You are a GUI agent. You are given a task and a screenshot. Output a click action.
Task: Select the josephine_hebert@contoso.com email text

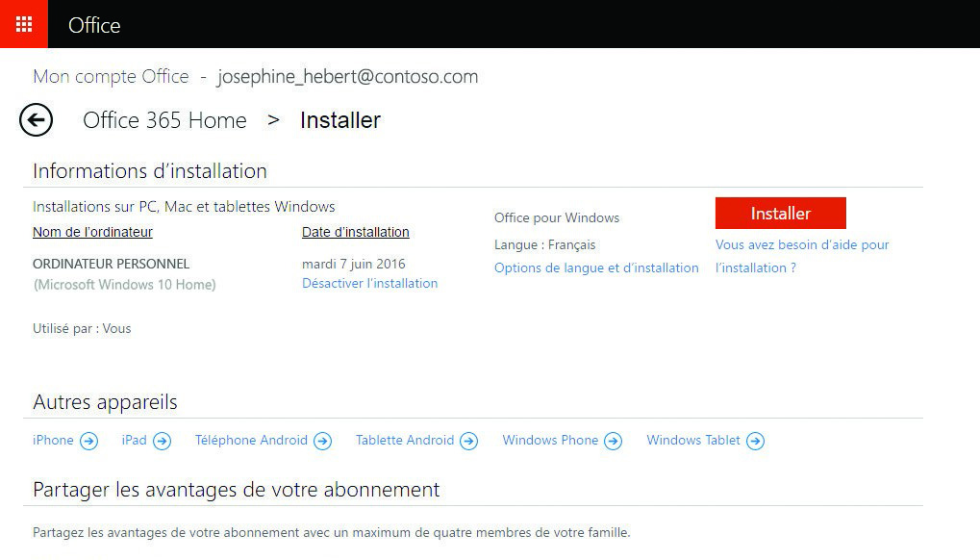pyautogui.click(x=347, y=76)
